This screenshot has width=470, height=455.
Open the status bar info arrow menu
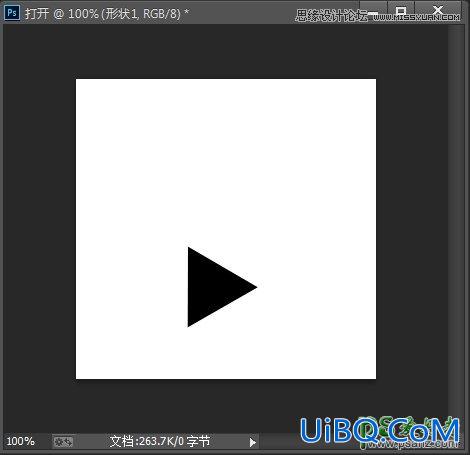(253, 442)
